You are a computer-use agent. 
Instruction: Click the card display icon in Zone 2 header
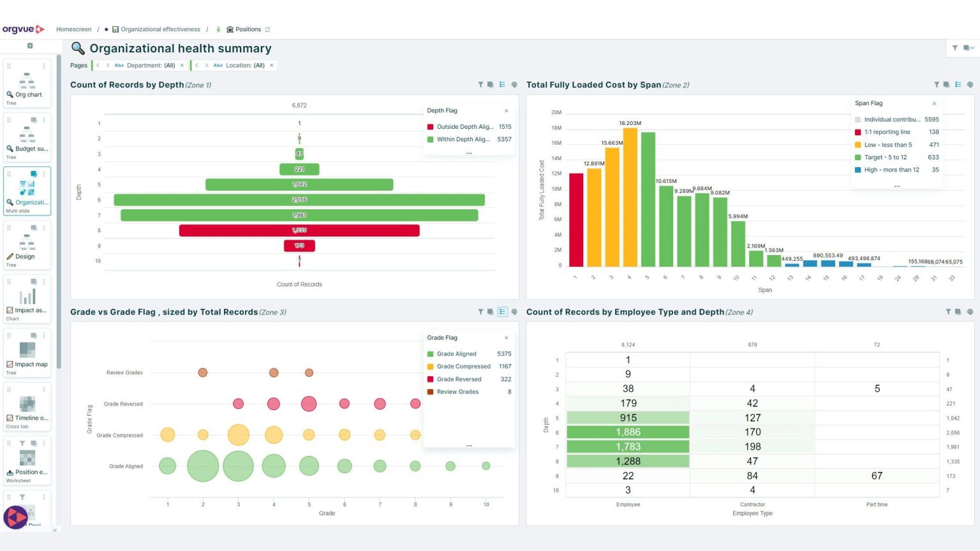coord(947,84)
